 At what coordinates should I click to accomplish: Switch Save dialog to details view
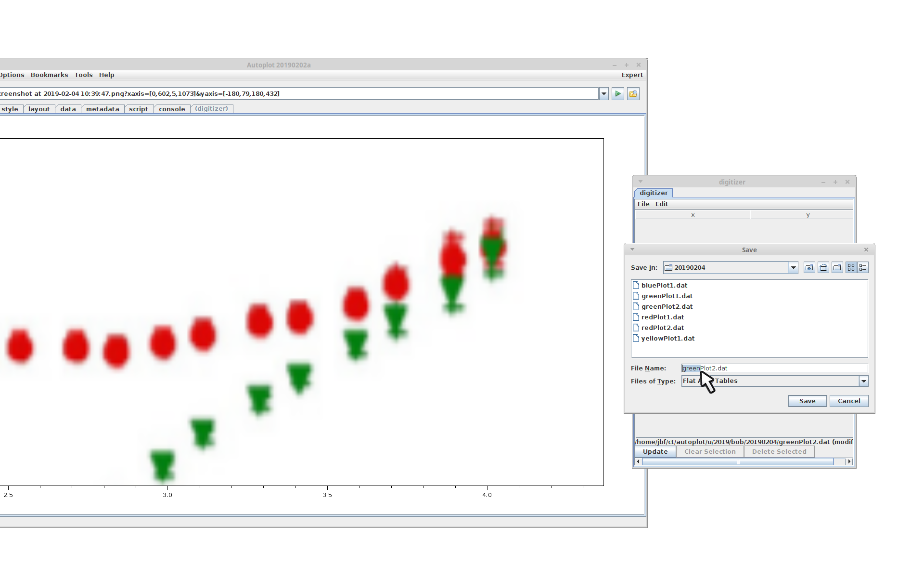click(863, 268)
